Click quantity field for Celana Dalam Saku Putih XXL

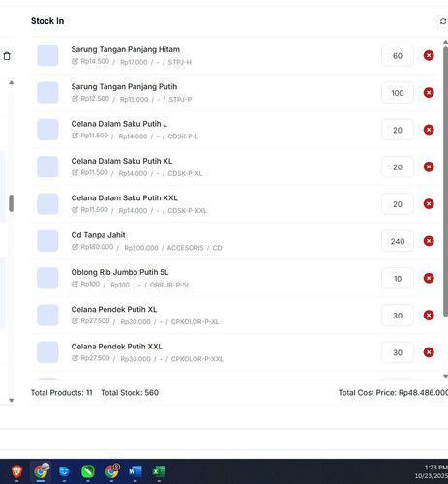[398, 204]
